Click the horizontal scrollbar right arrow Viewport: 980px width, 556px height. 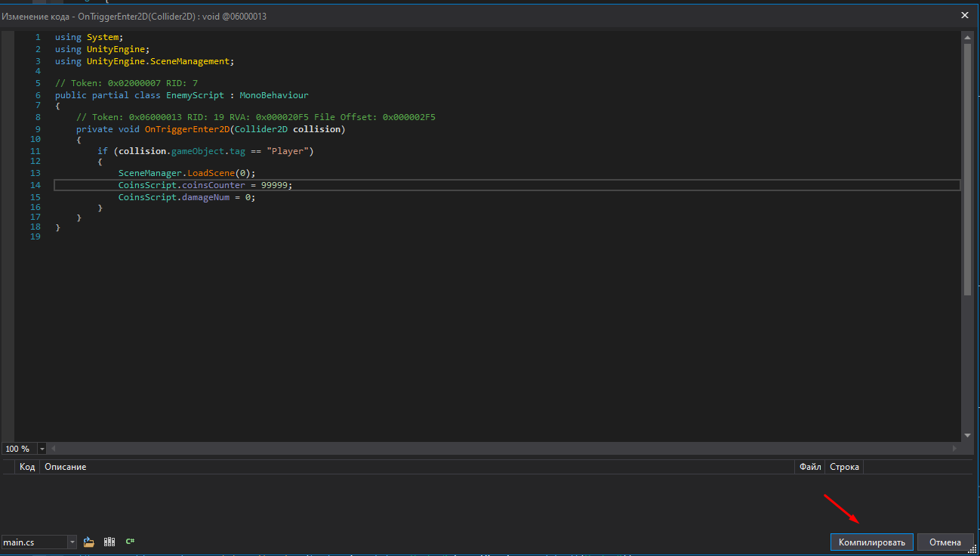coord(955,449)
